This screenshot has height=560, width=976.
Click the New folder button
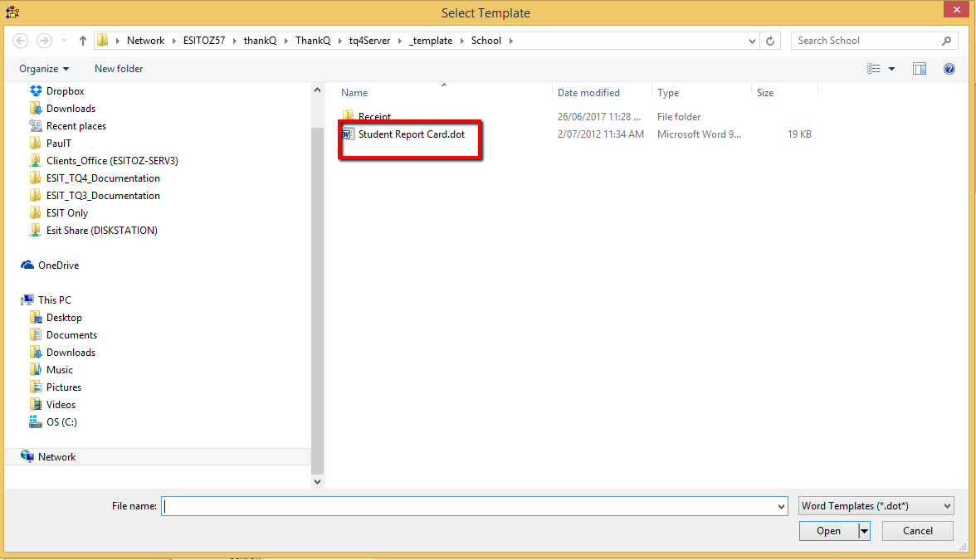[119, 69]
